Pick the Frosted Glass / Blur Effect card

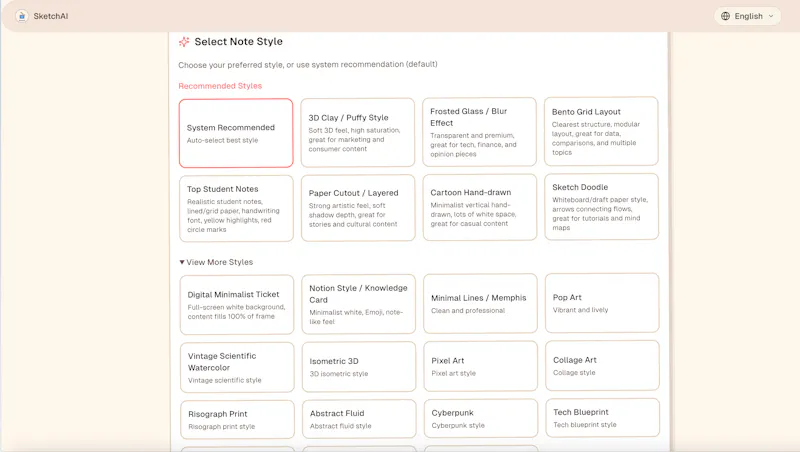(x=480, y=132)
